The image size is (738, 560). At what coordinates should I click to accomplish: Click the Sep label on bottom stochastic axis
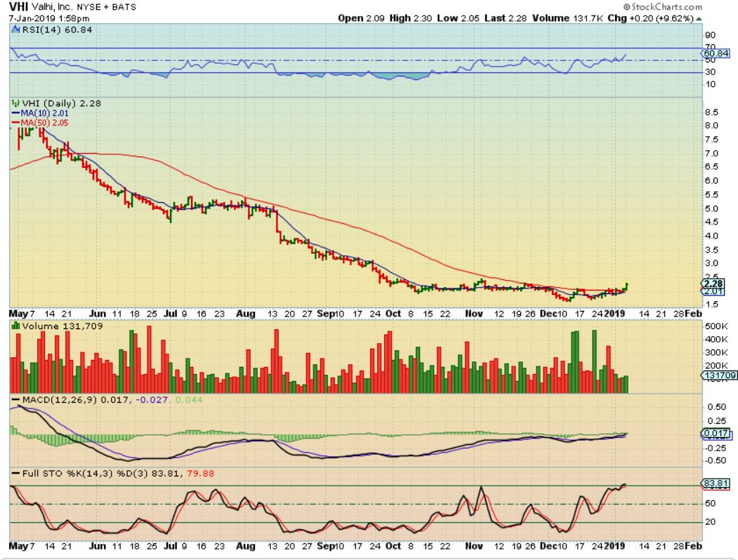point(326,547)
